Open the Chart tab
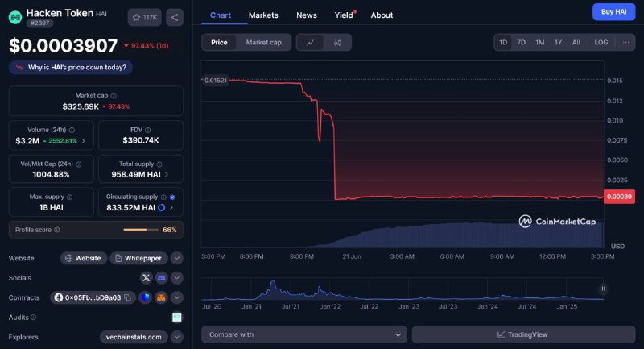The width and height of the screenshot is (644, 349). 221,15
